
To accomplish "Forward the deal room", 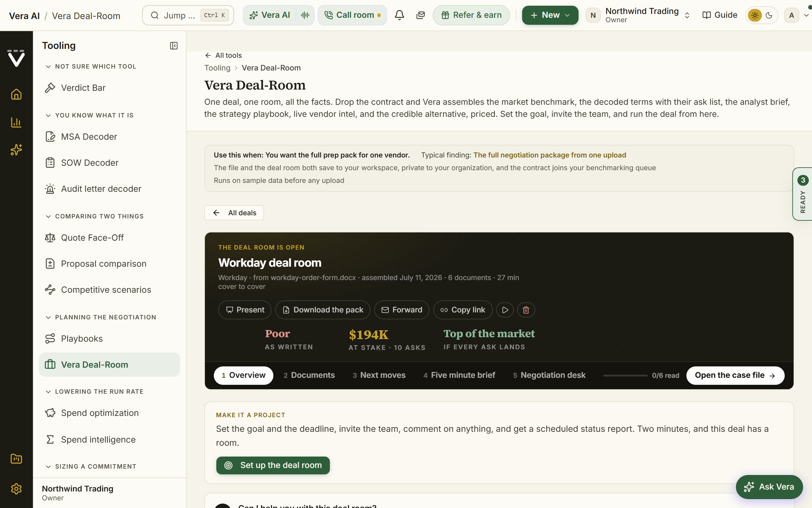I will coord(402,310).
